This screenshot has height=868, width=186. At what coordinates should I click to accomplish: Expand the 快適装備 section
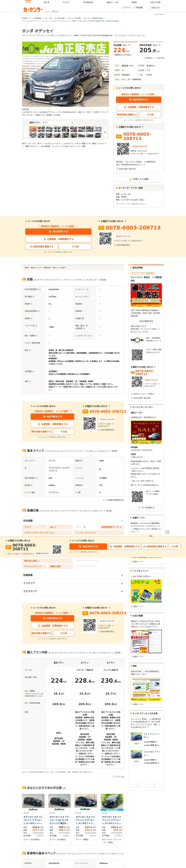tap(122, 575)
